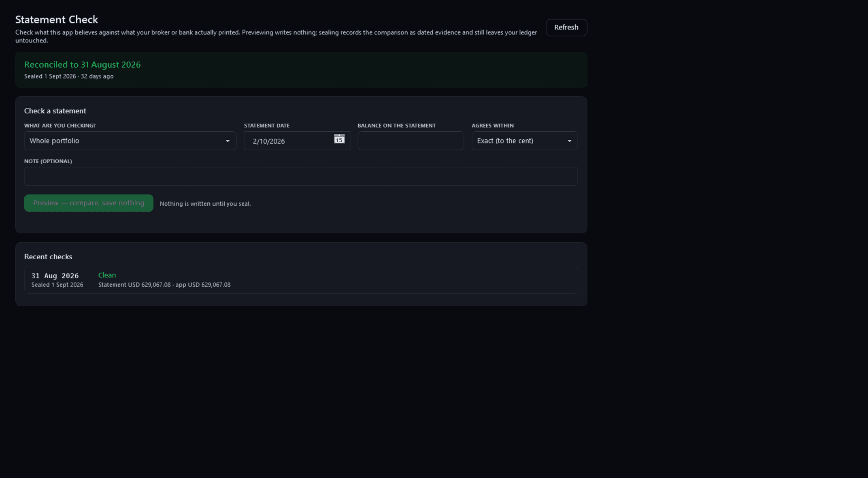The height and width of the screenshot is (478, 868).
Task: Select 'Statement USD 629,067.08 · app USD 629,067.08' text
Action: (x=164, y=285)
